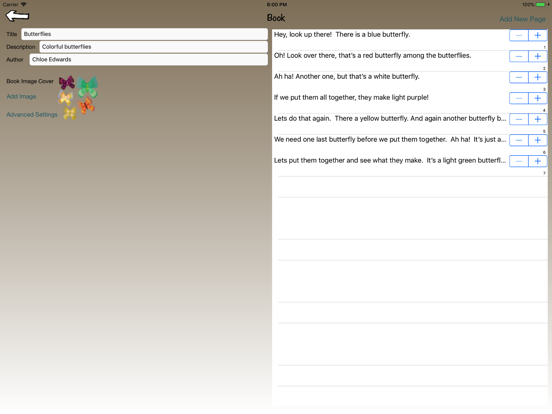The width and height of the screenshot is (552, 414).
Task: Select page 'Lets put them together and see' row
Action: pos(410,165)
